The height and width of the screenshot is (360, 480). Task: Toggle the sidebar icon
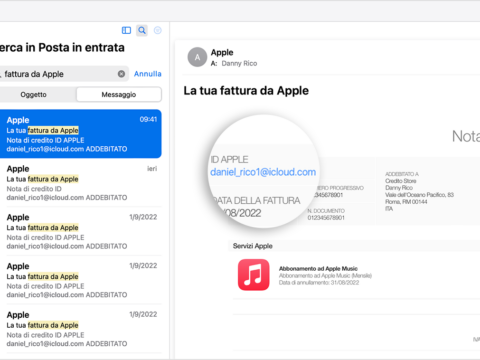tap(126, 30)
